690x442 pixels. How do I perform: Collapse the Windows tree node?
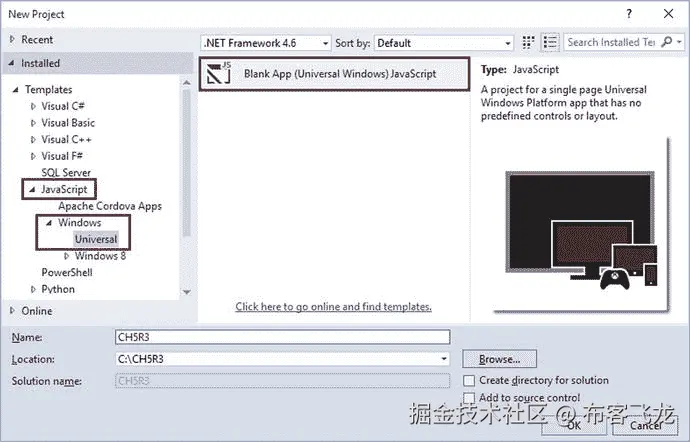[x=49, y=223]
